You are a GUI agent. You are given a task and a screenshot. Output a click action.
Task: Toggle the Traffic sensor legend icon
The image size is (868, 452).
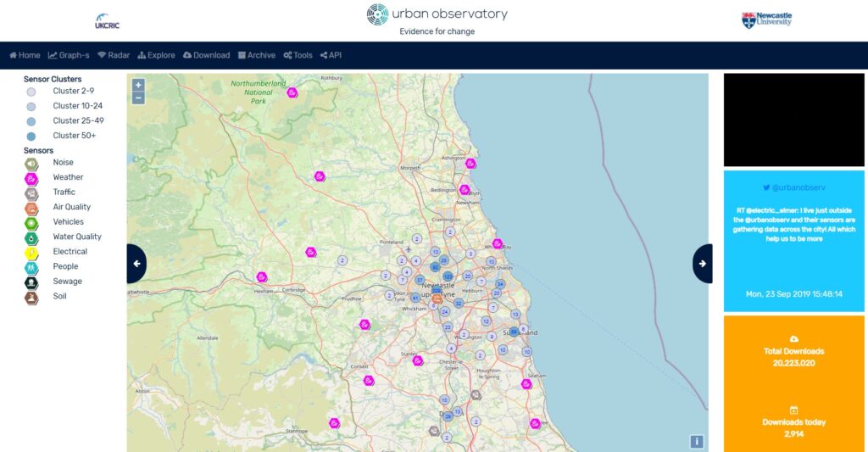tap(31, 194)
